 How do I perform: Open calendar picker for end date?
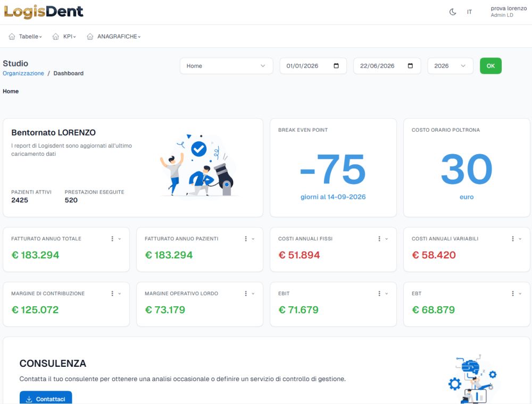410,66
